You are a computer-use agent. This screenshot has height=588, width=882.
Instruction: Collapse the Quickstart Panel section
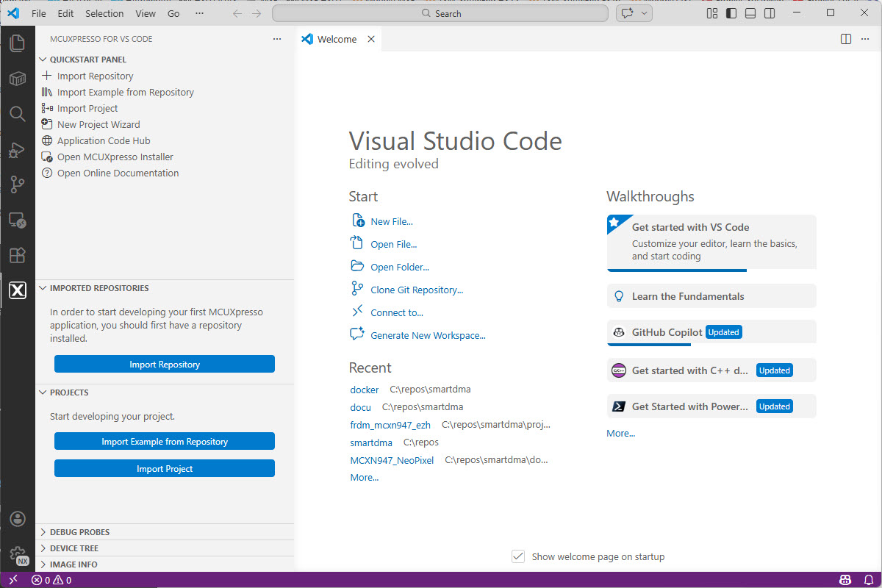pos(87,60)
